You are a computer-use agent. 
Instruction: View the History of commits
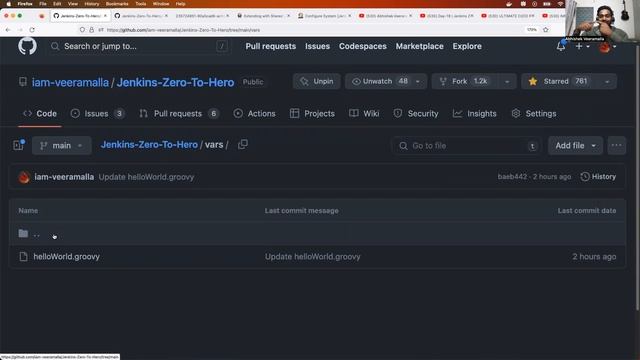click(598, 177)
